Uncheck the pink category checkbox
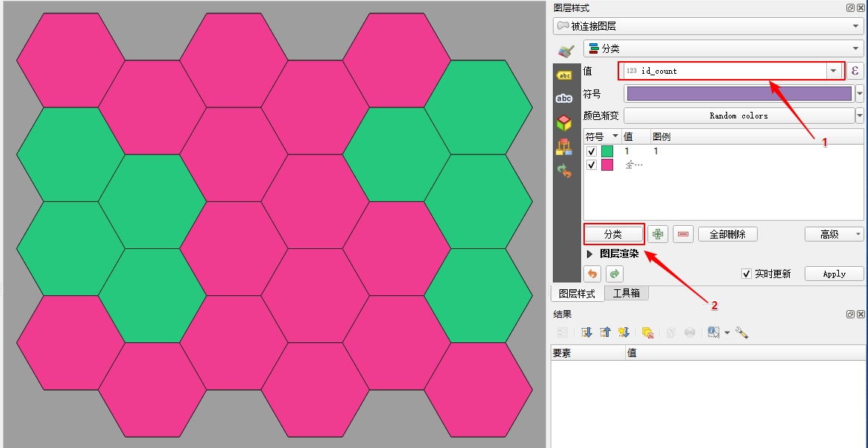Image resolution: width=868 pixels, height=448 pixels. pos(592,165)
